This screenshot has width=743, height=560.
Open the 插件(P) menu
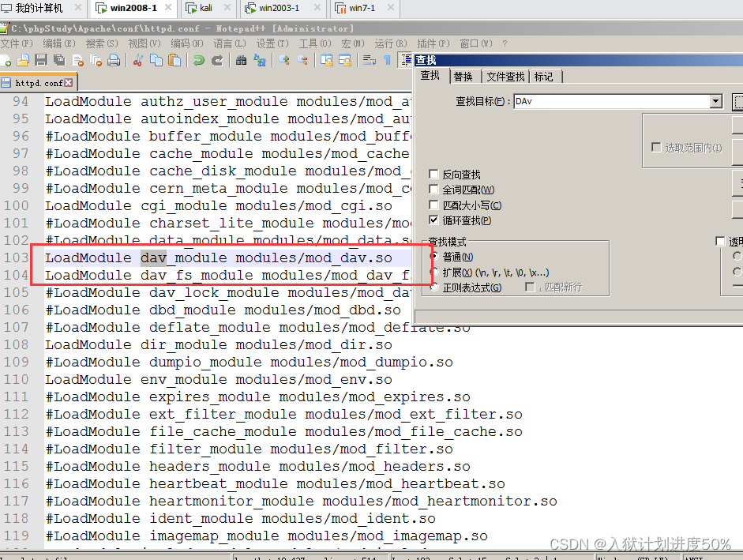[433, 43]
